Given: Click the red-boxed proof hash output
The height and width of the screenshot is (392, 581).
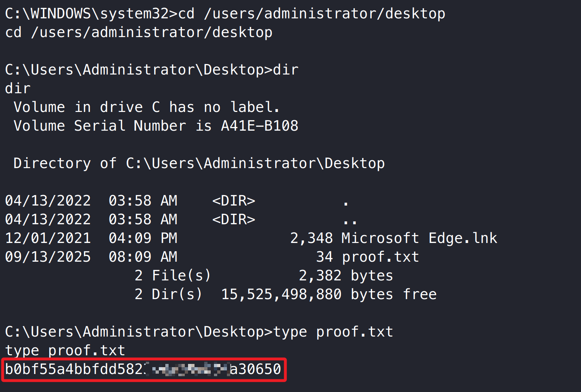Looking at the screenshot, I should 143,369.
